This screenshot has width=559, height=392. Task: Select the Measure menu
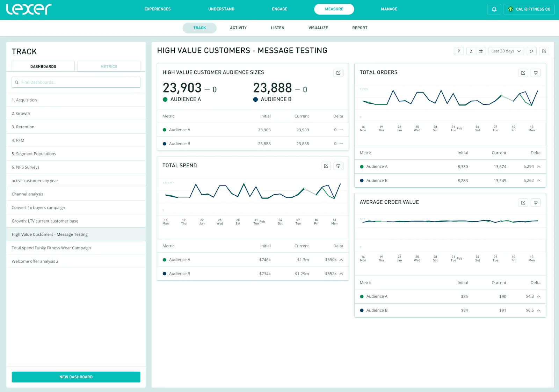[334, 9]
